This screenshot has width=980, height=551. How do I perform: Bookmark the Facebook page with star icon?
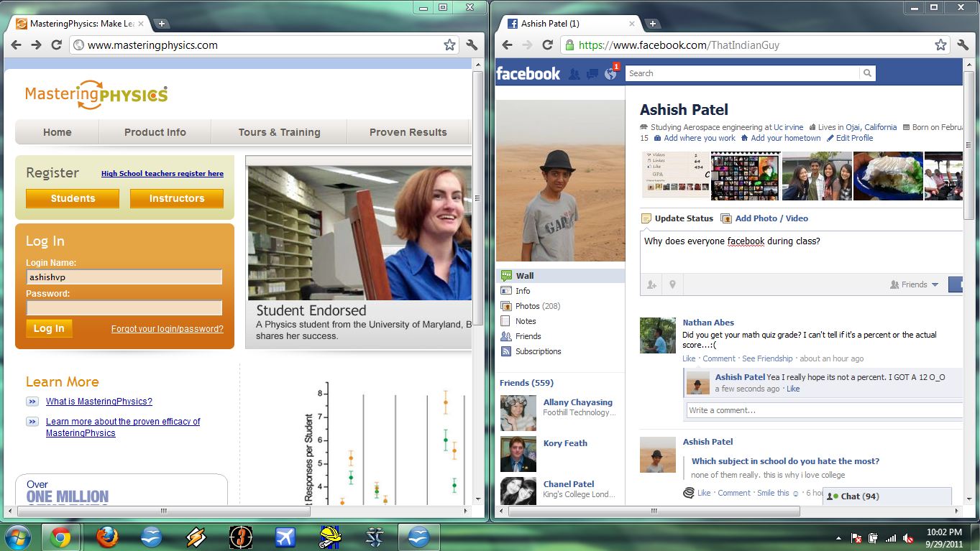[x=940, y=45]
